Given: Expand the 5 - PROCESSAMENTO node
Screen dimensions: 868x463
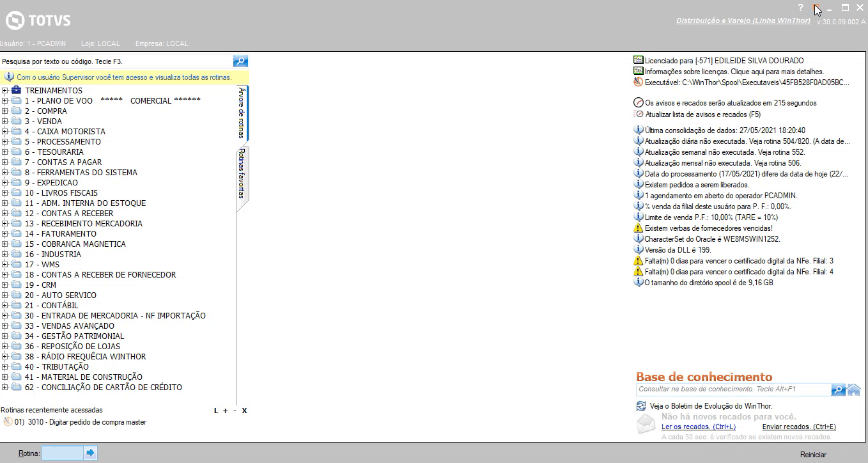Looking at the screenshot, I should click(x=5, y=141).
